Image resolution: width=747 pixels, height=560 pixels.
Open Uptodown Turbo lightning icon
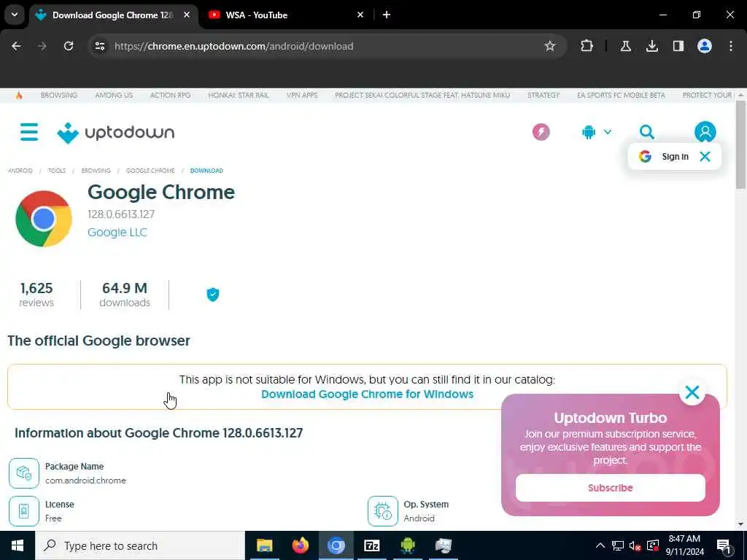[x=541, y=132]
